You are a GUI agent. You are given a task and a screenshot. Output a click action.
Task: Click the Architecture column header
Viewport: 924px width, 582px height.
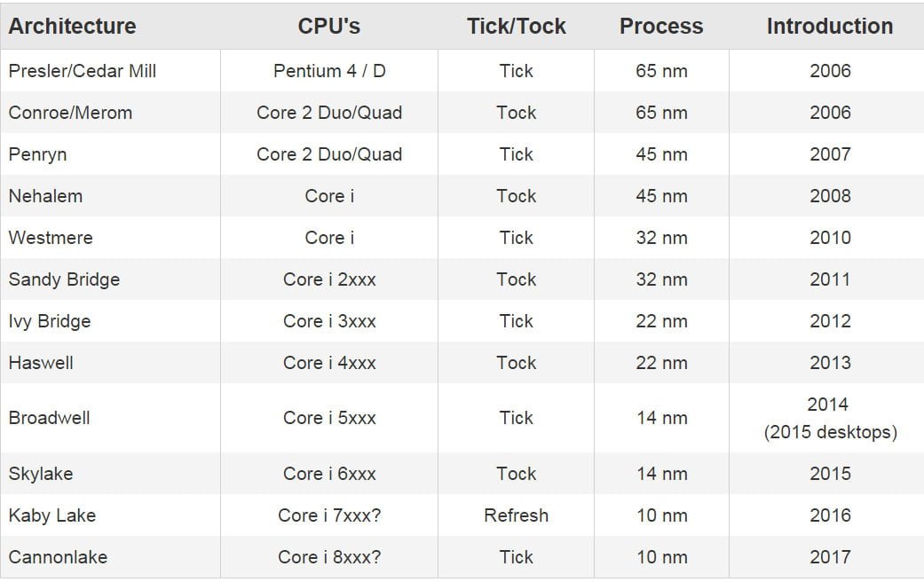click(x=73, y=27)
